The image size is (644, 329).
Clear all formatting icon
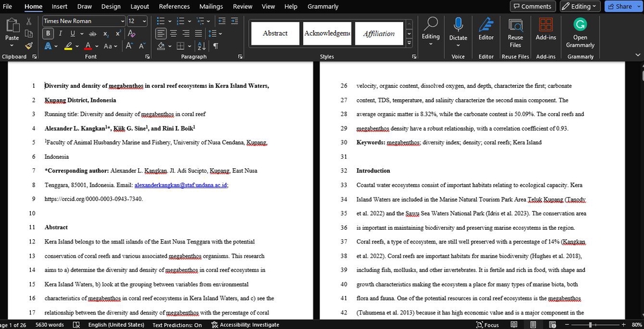point(131,34)
